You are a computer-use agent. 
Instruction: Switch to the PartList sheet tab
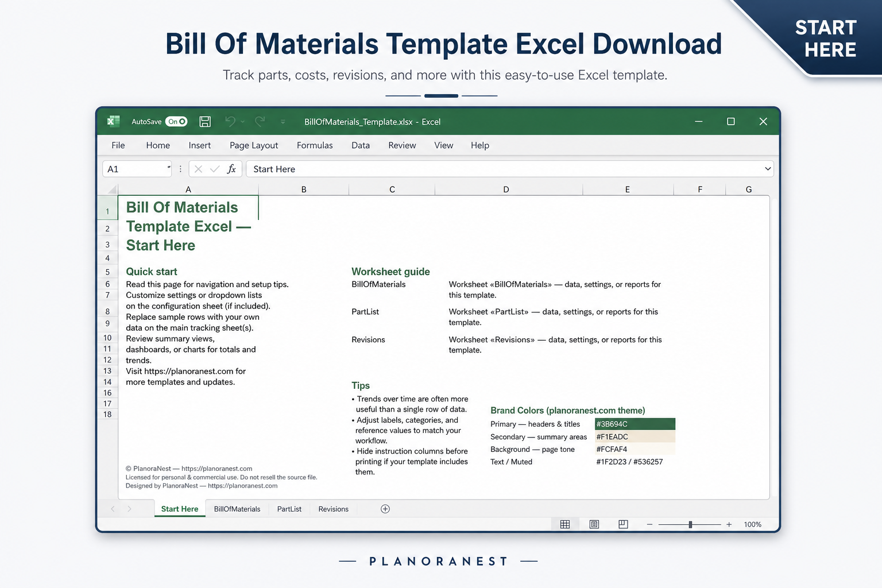click(289, 509)
